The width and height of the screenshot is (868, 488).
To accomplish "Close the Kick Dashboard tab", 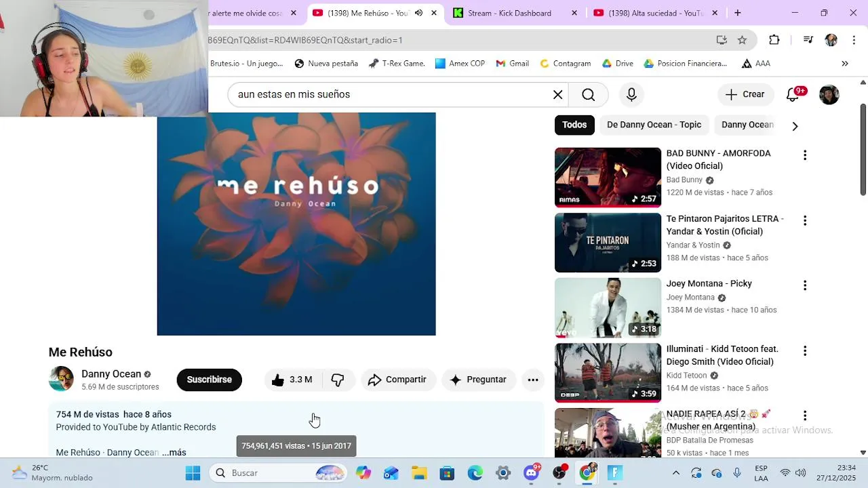I will [x=574, y=13].
